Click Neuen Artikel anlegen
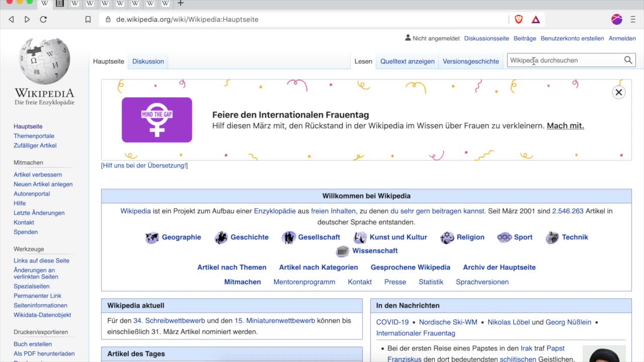The width and height of the screenshot is (644, 362). 43,184
